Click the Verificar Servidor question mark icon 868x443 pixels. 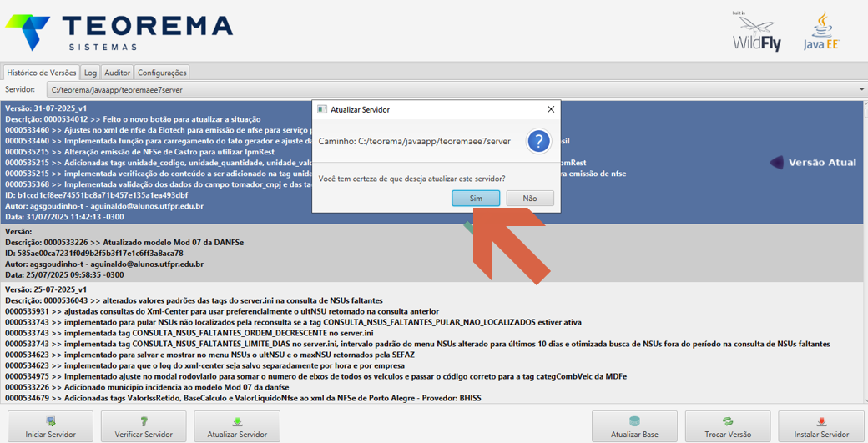point(144,421)
